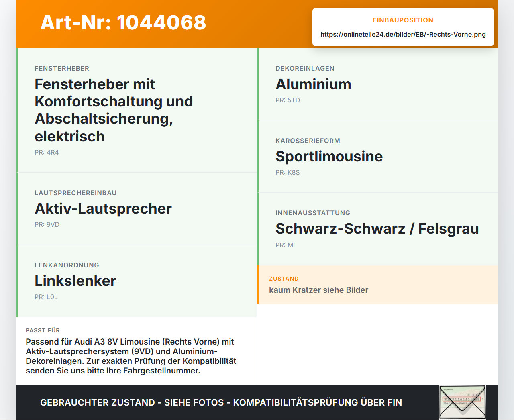Click the PR: K8S code
The height and width of the screenshot is (420, 514).
click(x=288, y=172)
